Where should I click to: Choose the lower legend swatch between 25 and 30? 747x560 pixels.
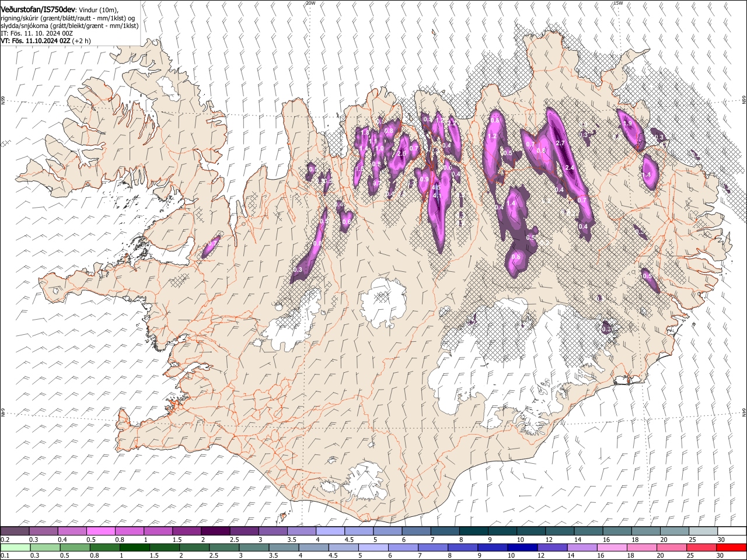701,547
